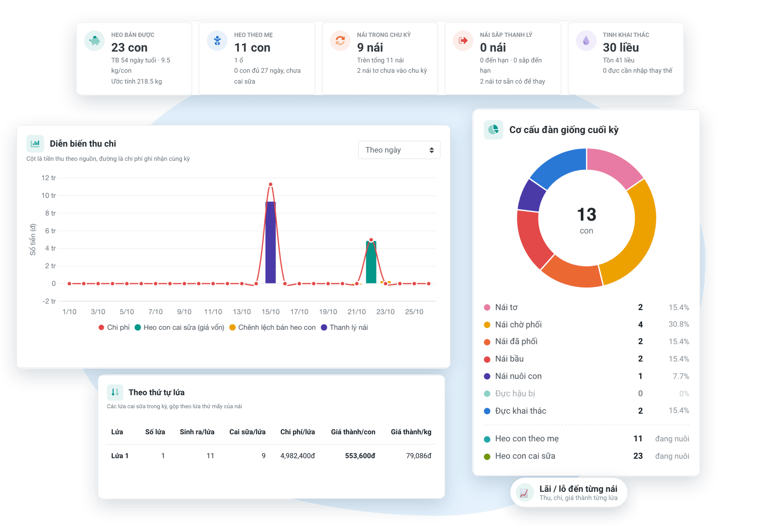The width and height of the screenshot is (760, 532).
Task: Click the piggy bank icon for Heo bán được
Action: coord(94,40)
